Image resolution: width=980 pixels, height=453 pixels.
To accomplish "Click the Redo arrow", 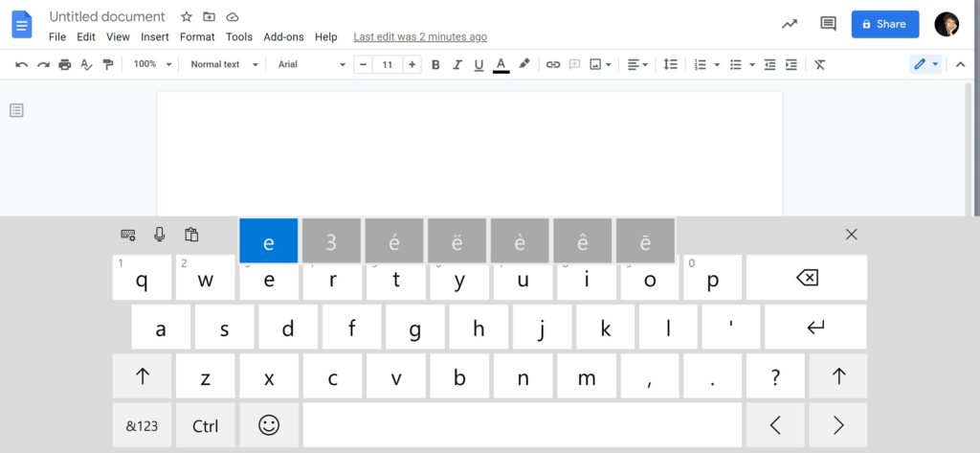I will [x=43, y=64].
